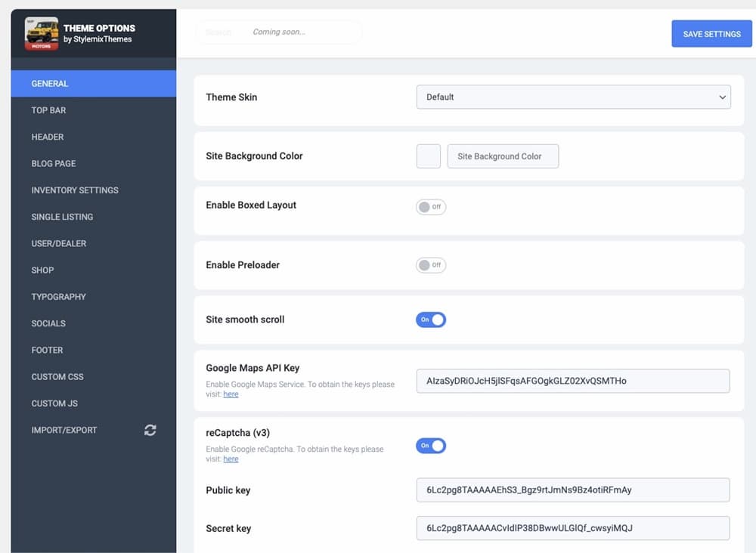Viewport: 756px width, 553px height.
Task: Click the 'Theme Skin' label
Action: (231, 97)
